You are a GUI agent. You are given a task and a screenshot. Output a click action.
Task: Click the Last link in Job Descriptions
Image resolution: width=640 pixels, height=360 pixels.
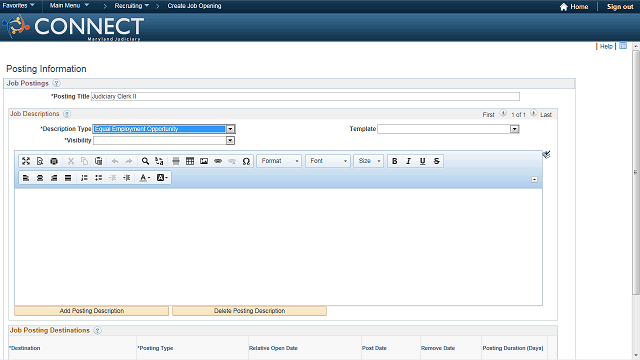point(546,115)
